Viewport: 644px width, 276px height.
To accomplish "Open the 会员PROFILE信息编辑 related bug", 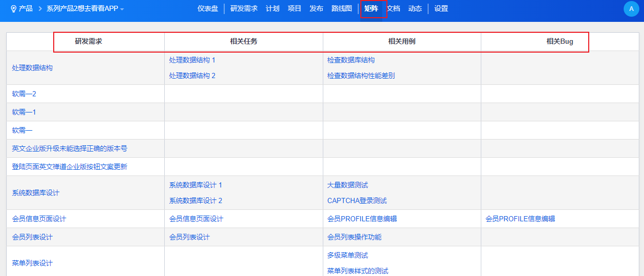I will [520, 219].
